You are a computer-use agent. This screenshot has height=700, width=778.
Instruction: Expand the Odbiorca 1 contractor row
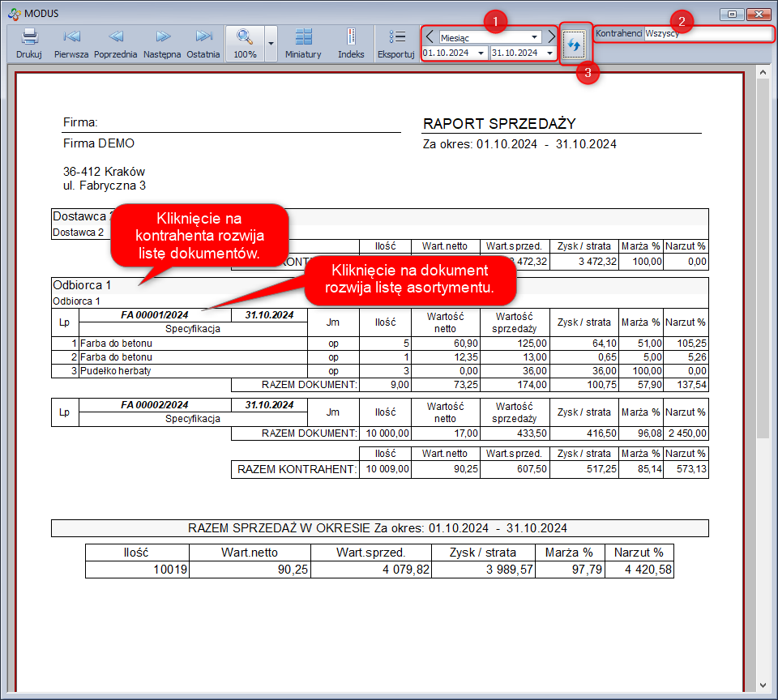pyautogui.click(x=82, y=285)
